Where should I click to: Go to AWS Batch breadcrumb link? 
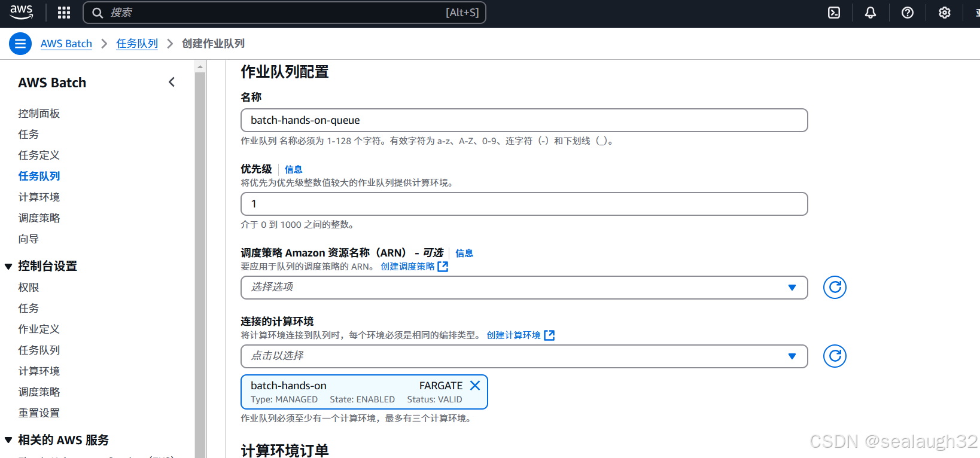click(66, 44)
